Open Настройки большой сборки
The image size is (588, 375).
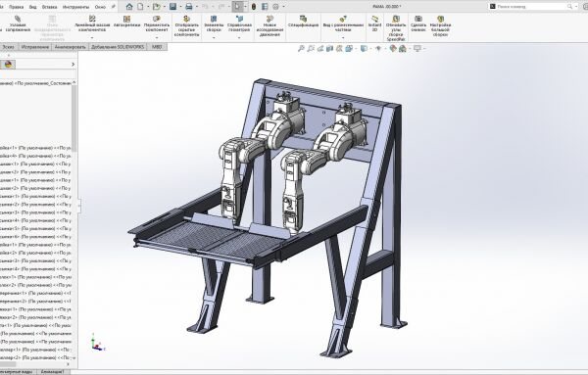tap(441, 25)
